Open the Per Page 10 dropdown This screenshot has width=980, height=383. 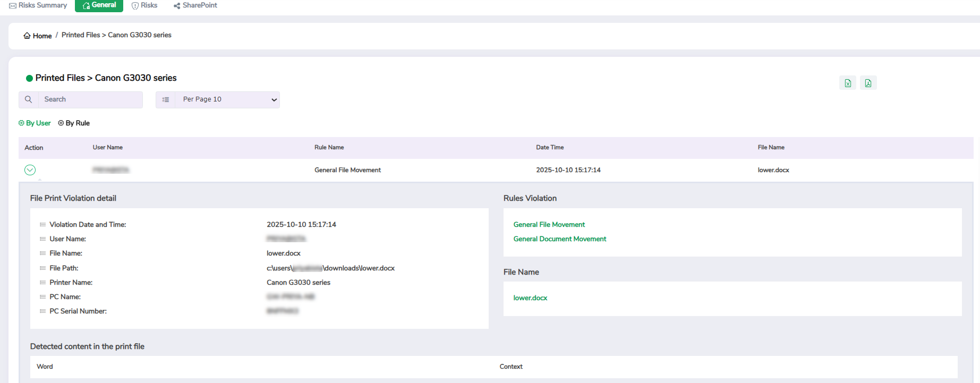227,99
